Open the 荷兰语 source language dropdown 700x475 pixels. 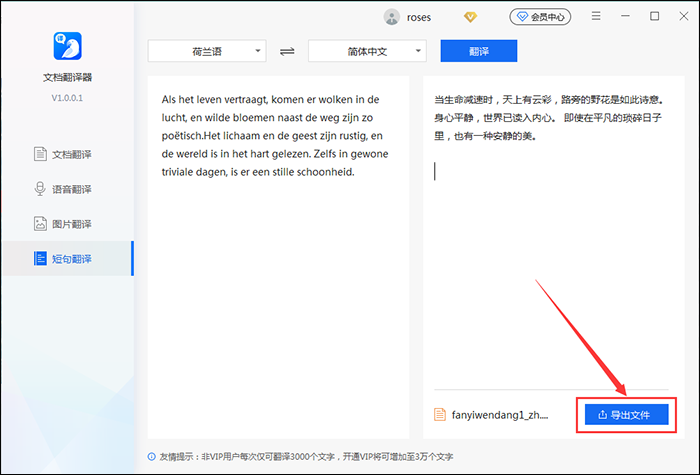pyautogui.click(x=207, y=51)
